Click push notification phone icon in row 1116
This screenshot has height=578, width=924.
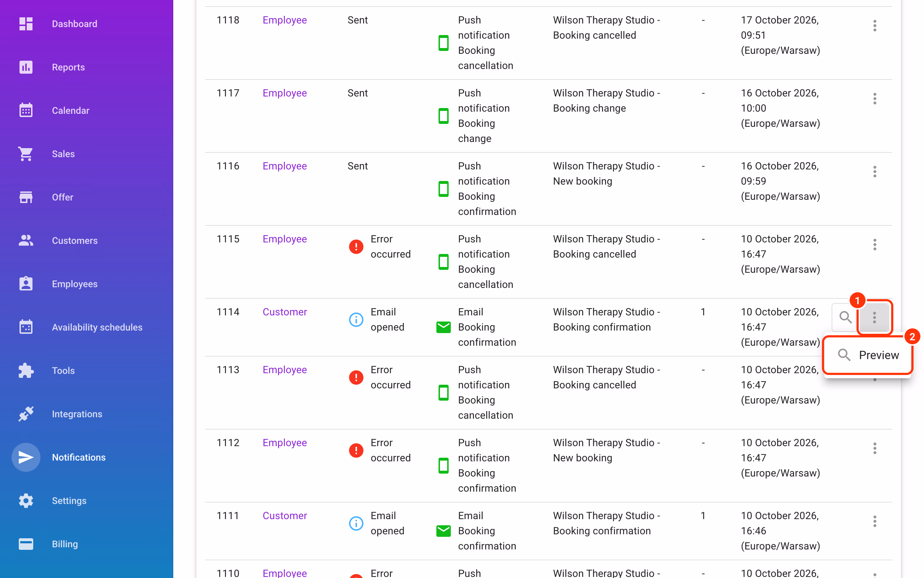coord(443,189)
